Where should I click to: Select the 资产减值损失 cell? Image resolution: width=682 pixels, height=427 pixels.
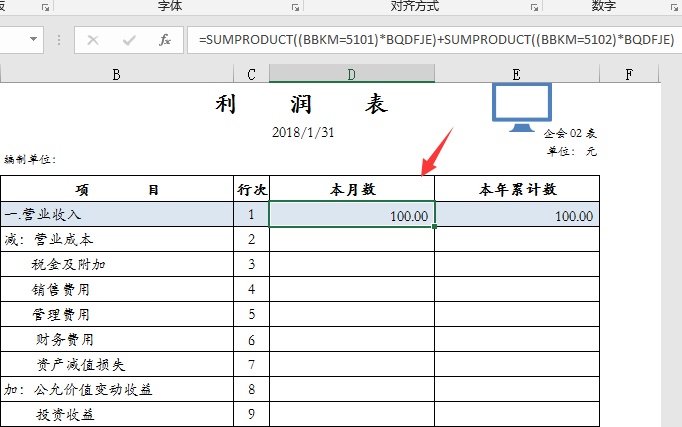pos(117,364)
